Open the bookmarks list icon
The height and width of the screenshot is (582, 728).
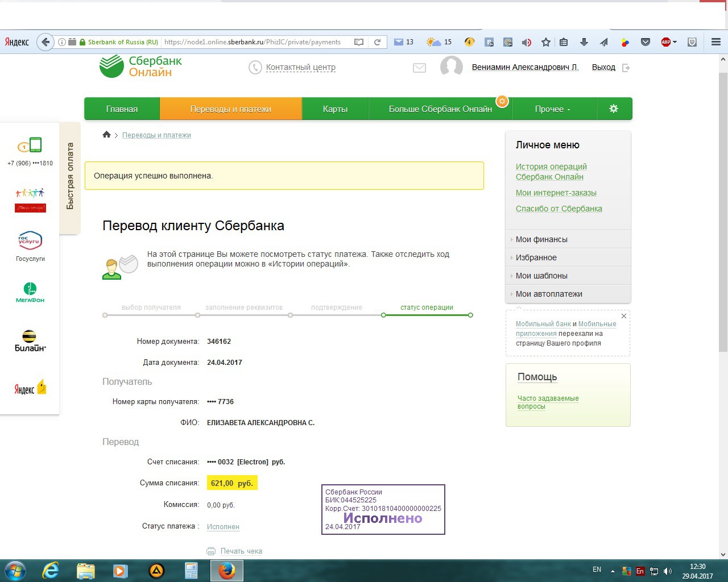tap(564, 42)
